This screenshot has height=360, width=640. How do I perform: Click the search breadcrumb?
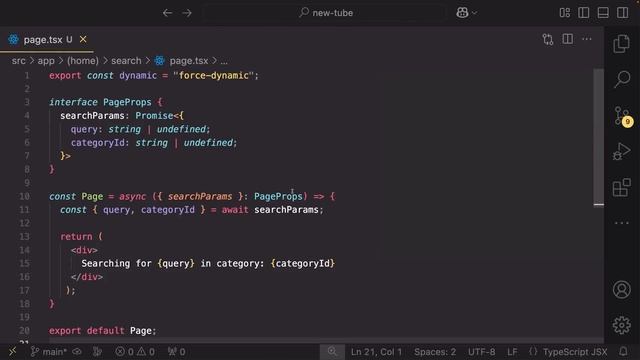[x=126, y=61]
